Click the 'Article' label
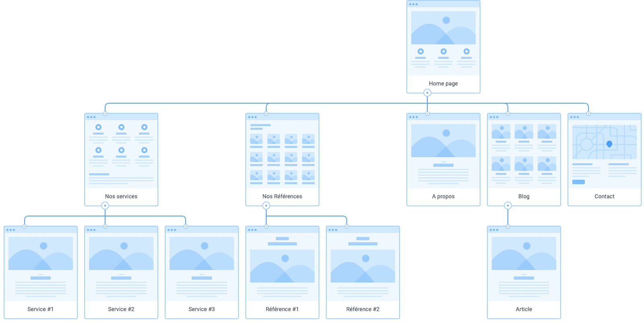The width and height of the screenshot is (644, 324). click(x=524, y=309)
